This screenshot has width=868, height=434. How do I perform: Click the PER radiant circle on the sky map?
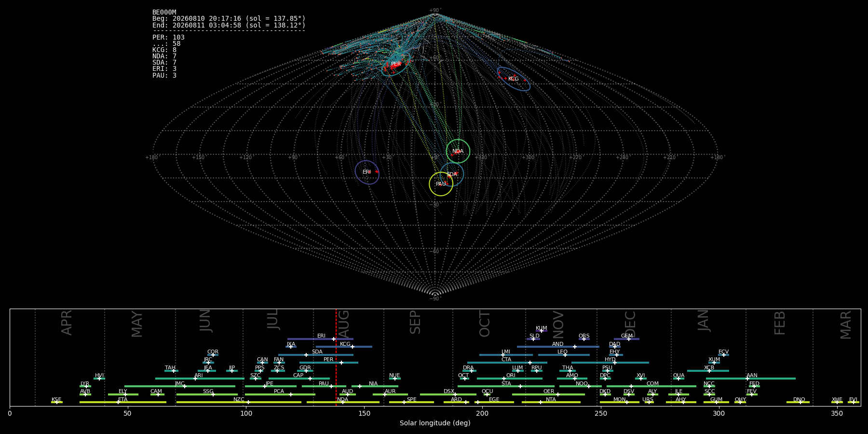tap(396, 64)
